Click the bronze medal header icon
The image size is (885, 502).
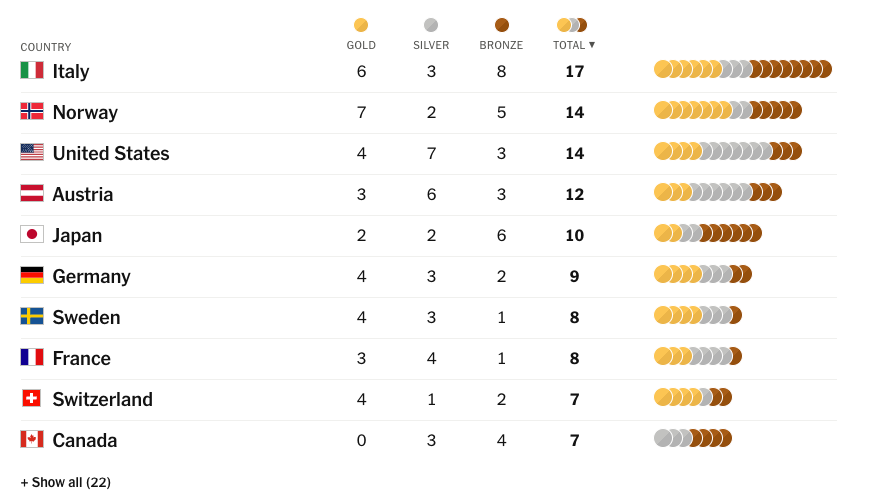tap(502, 25)
